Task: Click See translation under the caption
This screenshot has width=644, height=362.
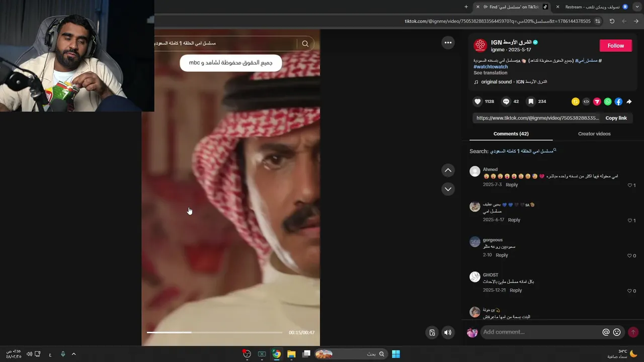Action: coord(491,73)
